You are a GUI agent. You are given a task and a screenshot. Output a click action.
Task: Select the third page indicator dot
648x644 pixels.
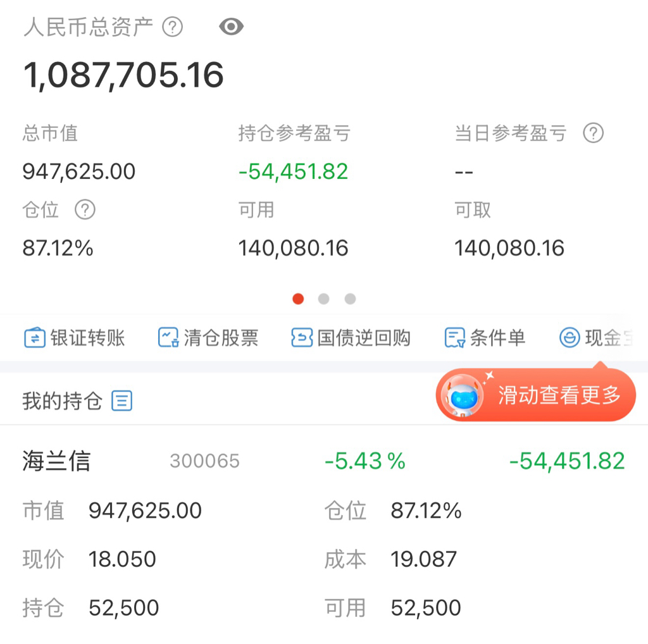[x=350, y=299]
